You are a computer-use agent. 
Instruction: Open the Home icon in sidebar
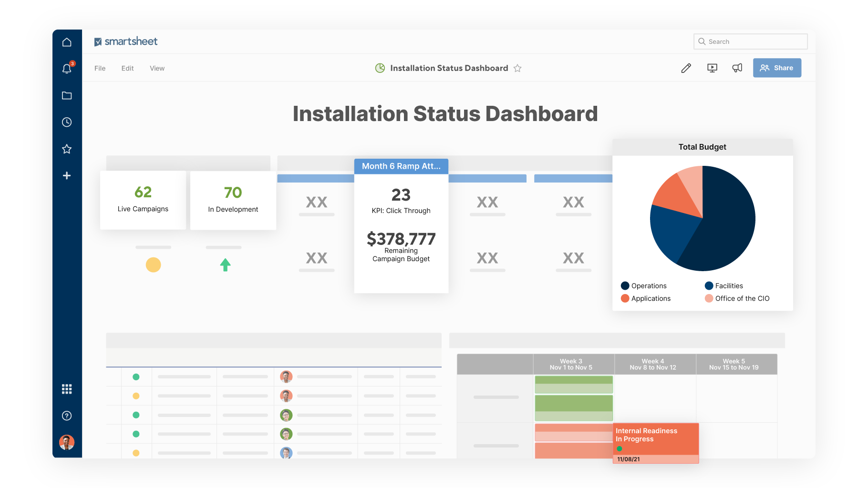(x=67, y=42)
